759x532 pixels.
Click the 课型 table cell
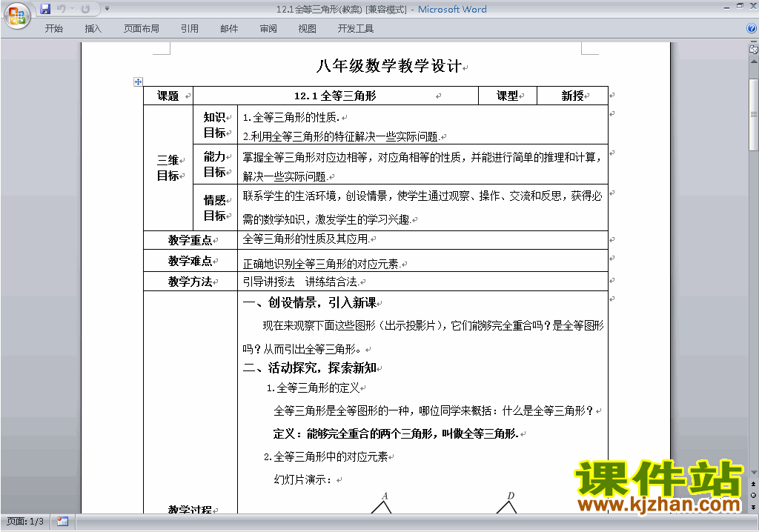click(x=507, y=96)
